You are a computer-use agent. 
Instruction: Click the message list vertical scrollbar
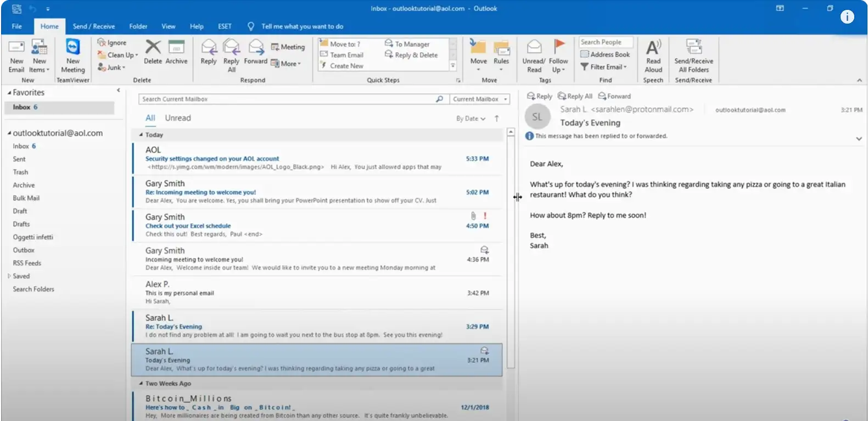[511, 247]
